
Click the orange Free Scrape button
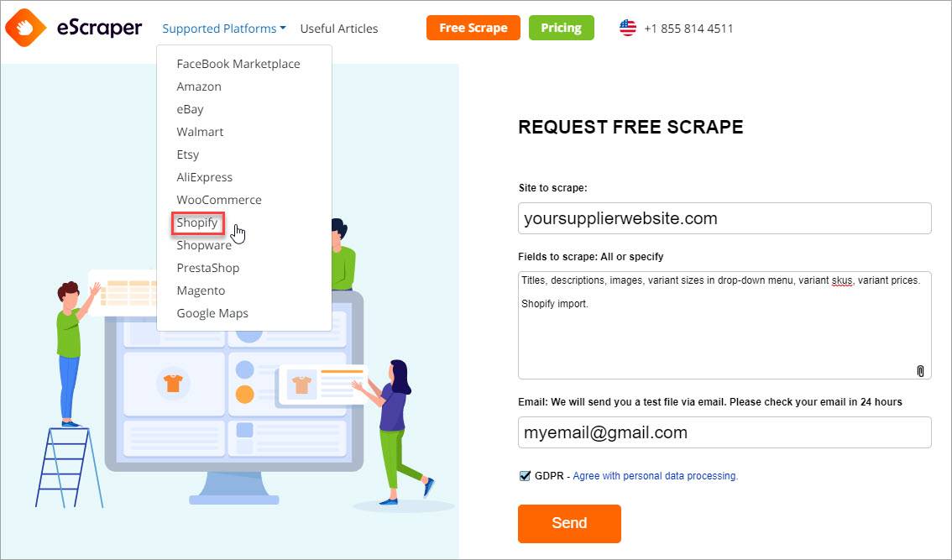point(473,28)
